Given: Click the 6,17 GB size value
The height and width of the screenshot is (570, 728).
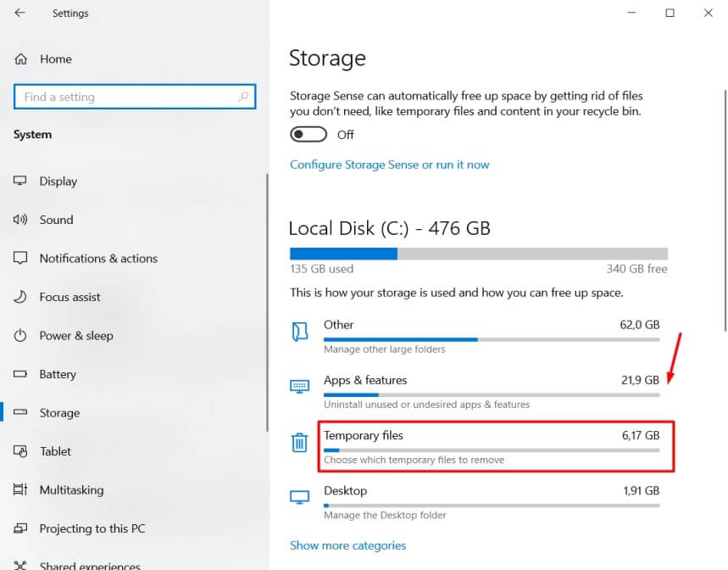Looking at the screenshot, I should click(641, 435).
